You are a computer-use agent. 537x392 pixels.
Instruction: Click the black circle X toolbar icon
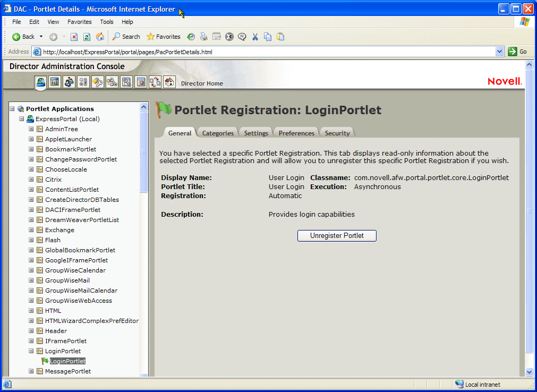pyautogui.click(x=229, y=37)
